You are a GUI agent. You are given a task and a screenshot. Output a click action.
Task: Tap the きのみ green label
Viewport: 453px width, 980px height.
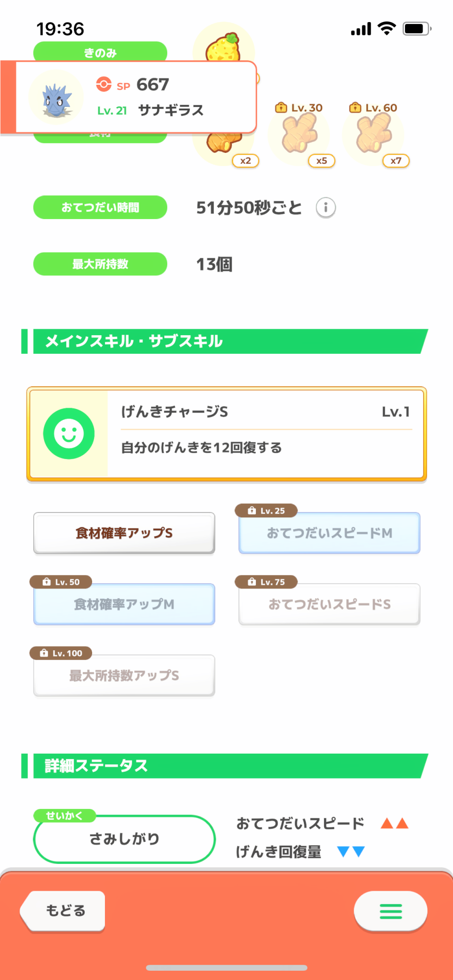(x=100, y=51)
